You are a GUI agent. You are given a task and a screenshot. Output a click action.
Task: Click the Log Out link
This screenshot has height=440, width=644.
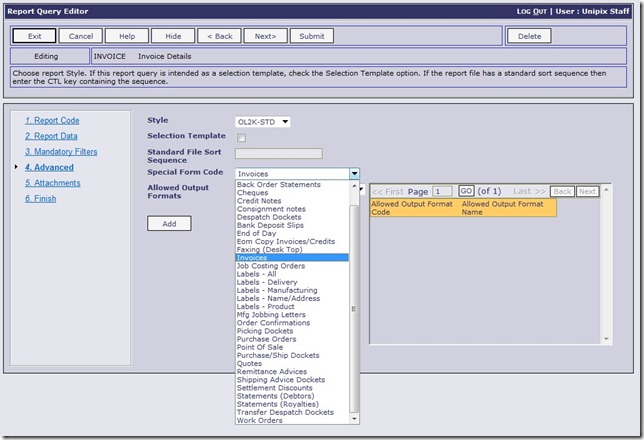(x=532, y=10)
